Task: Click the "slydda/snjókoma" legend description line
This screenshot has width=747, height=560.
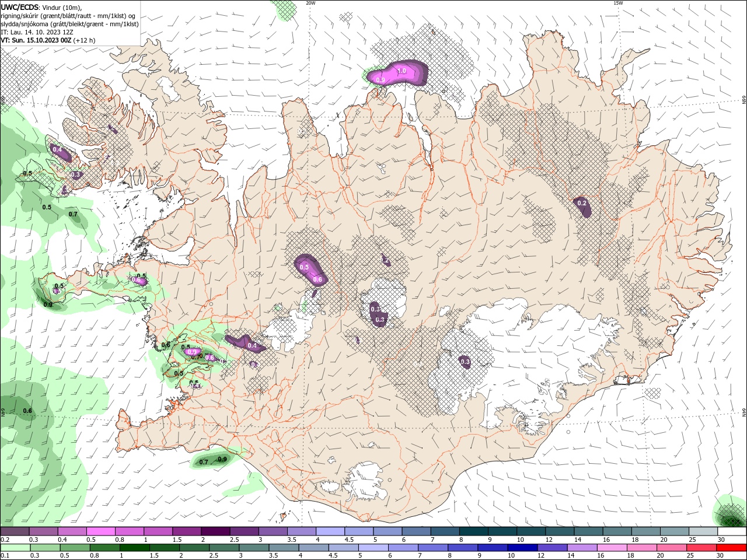Action: click(70, 24)
